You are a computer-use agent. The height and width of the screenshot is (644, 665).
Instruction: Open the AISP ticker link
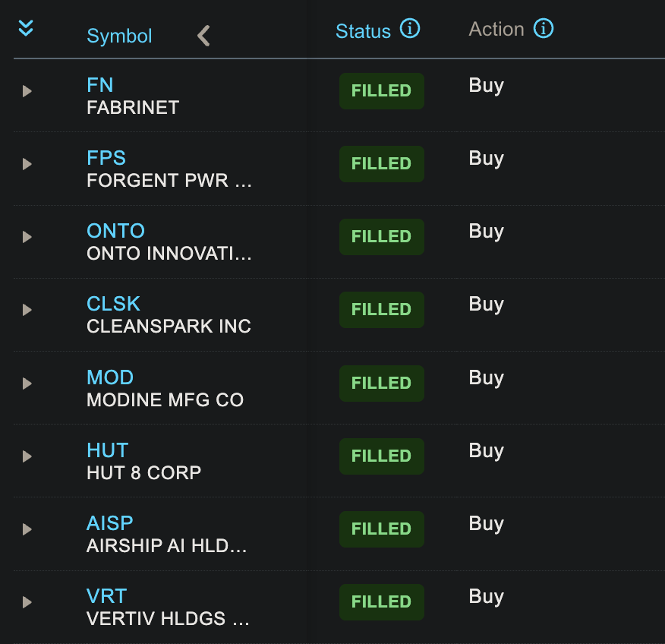click(x=110, y=523)
